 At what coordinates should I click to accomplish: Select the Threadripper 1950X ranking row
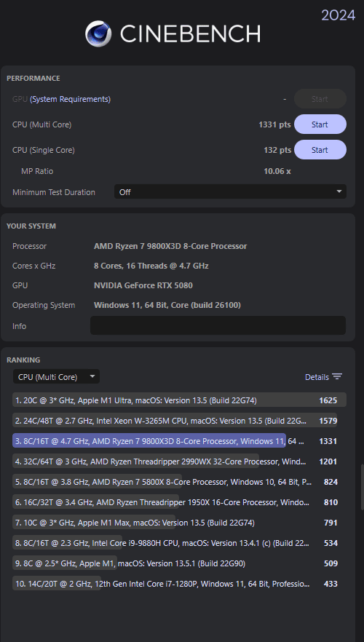coord(179,502)
